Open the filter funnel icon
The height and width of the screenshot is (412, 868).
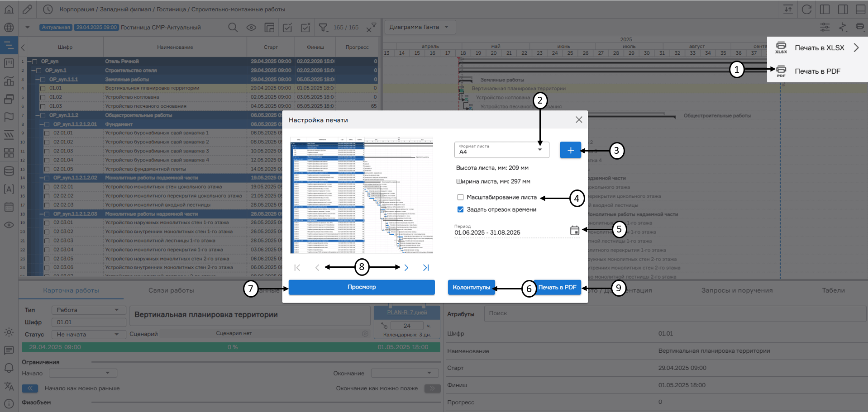(x=323, y=28)
